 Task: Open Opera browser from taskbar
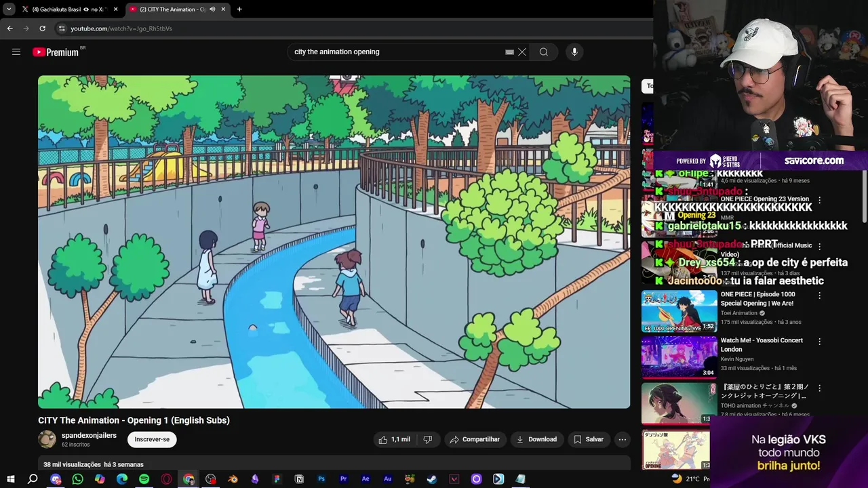pos(167,479)
